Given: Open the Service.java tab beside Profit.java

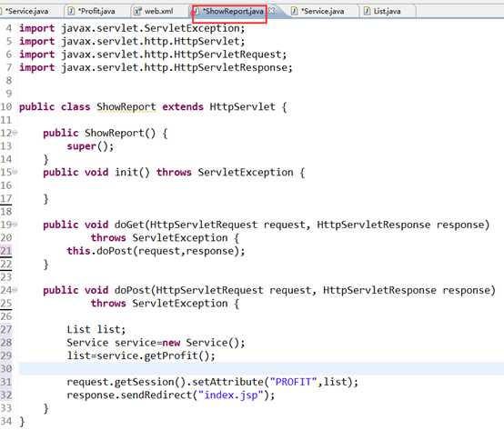Looking at the screenshot, I should 26,11.
